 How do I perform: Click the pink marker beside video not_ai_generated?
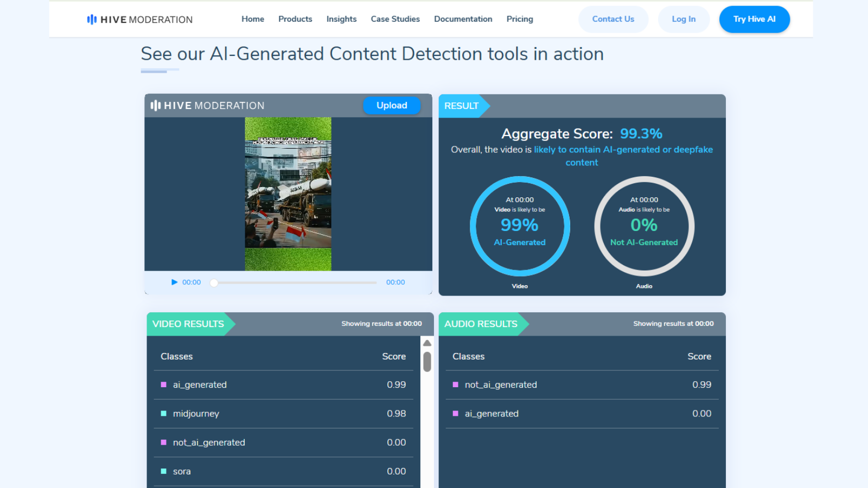pyautogui.click(x=163, y=442)
